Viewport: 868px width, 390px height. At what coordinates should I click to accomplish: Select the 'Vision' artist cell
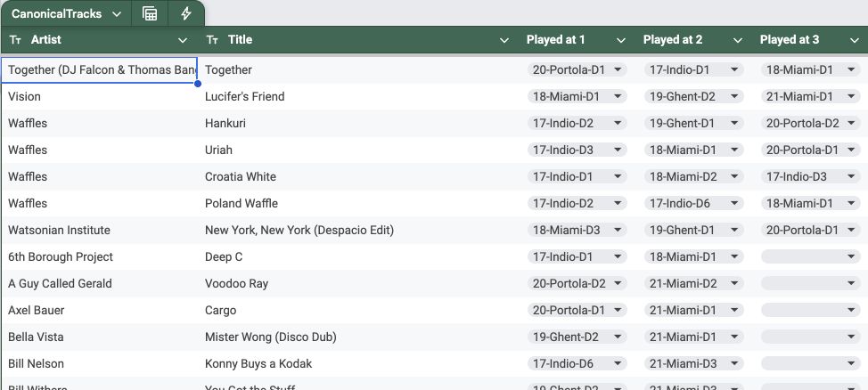click(99, 96)
